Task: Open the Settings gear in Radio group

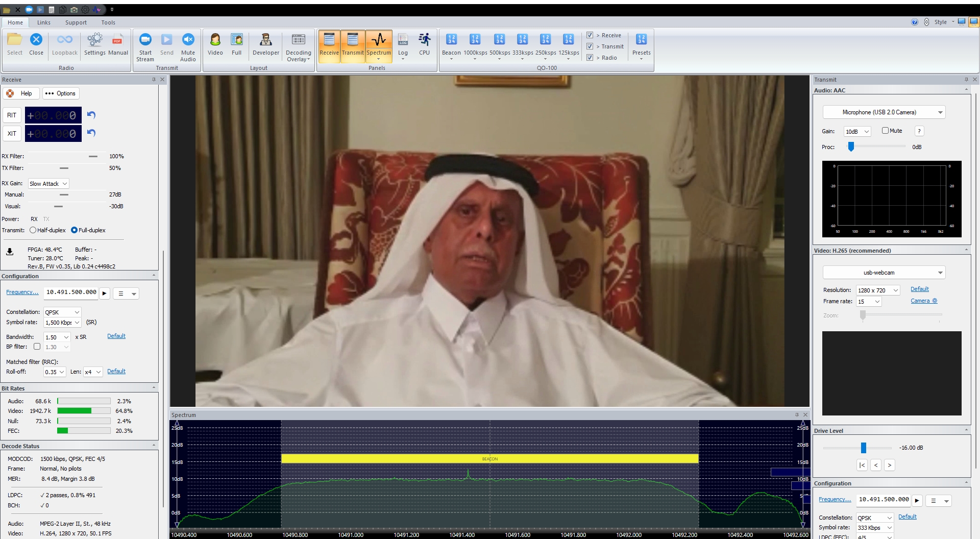Action: click(94, 40)
